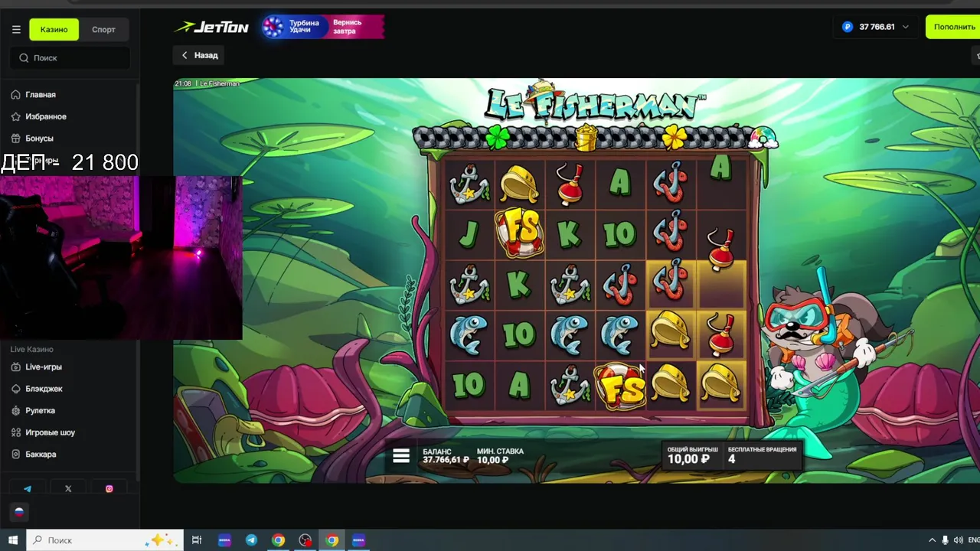Go back with the Назад button
This screenshot has width=980, height=551.
pos(200,55)
